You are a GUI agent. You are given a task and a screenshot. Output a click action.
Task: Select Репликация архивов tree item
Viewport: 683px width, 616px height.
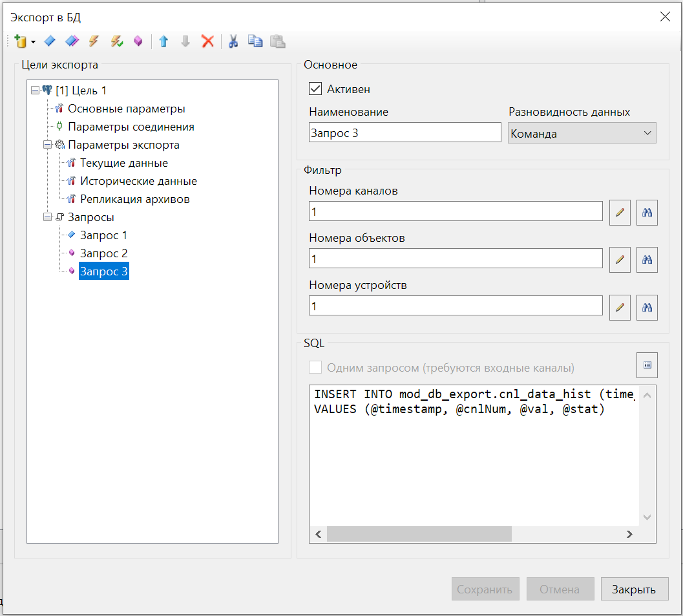click(134, 199)
